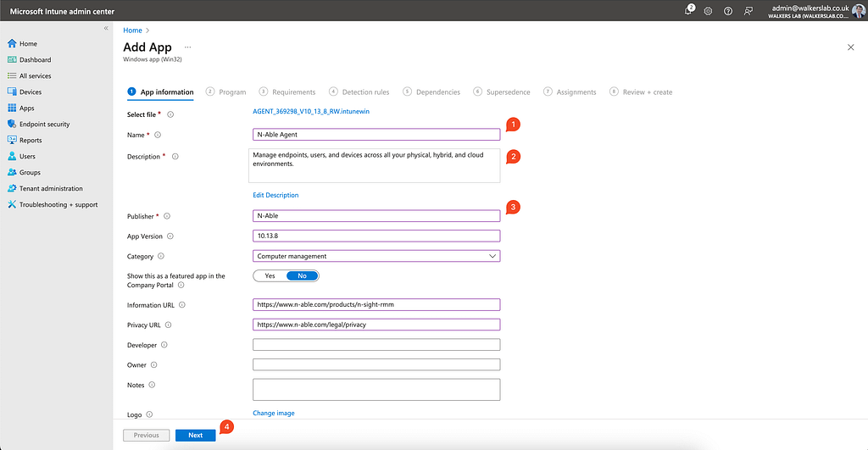The width and height of the screenshot is (868, 450).
Task: Click the Developer input field
Action: pos(376,345)
